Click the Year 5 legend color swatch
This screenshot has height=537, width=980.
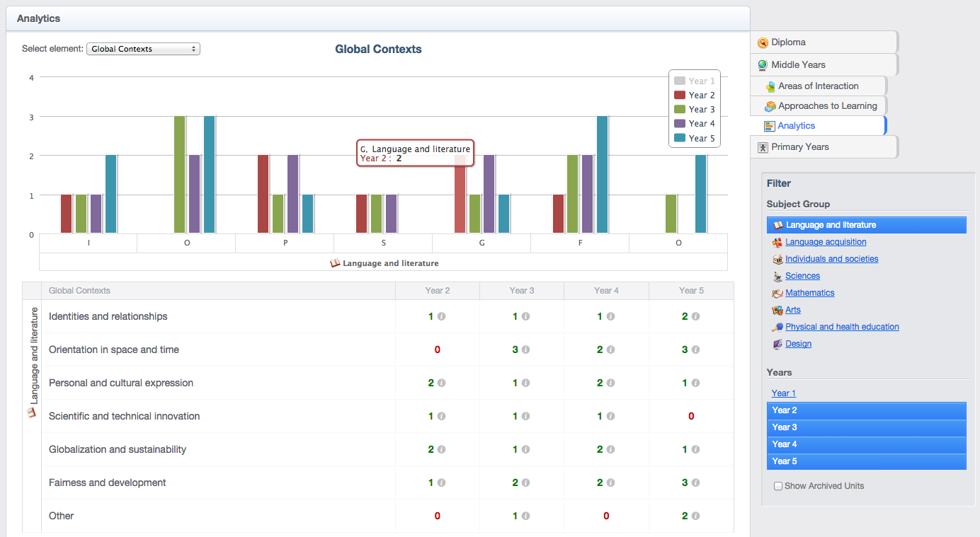click(680, 138)
